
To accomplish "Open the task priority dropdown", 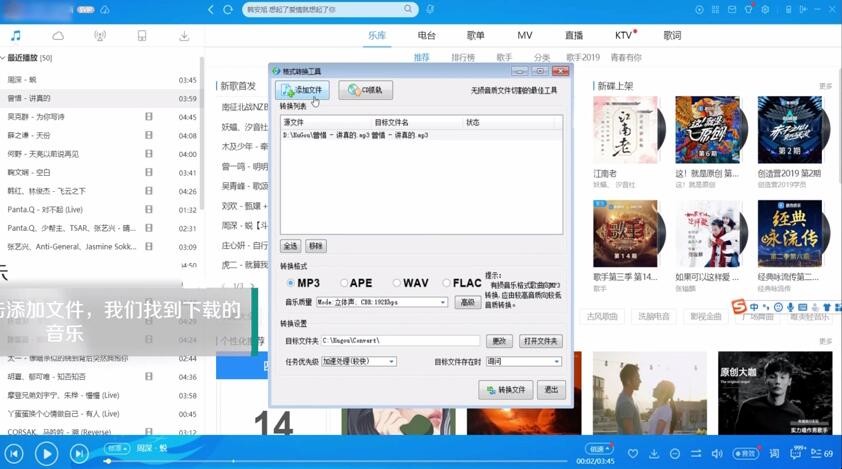I will click(x=359, y=362).
